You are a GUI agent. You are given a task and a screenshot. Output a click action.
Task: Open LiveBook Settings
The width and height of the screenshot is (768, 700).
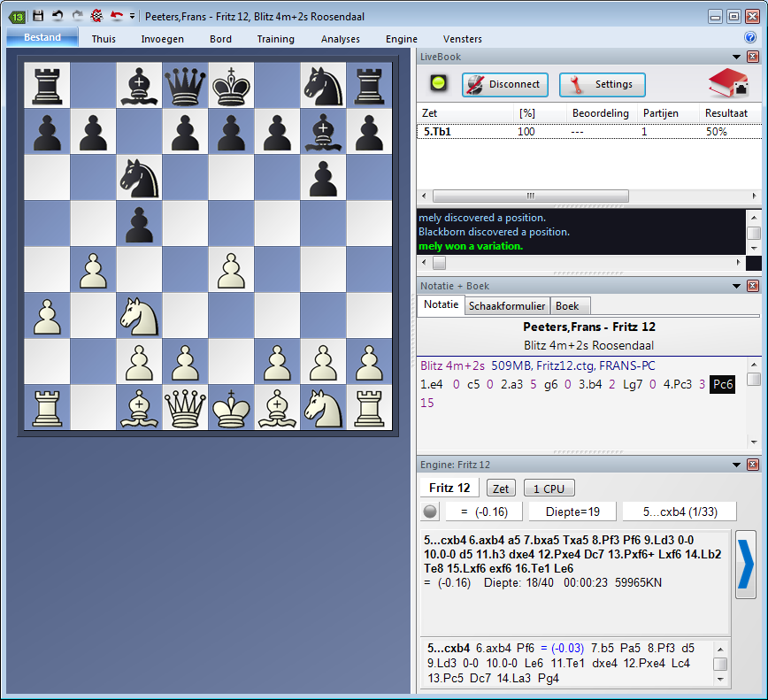click(602, 84)
